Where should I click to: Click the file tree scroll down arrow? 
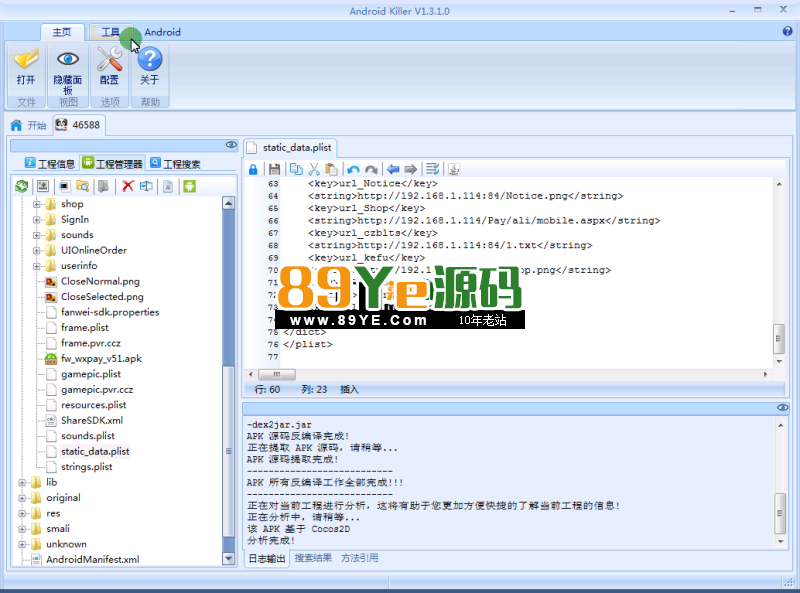click(x=229, y=559)
